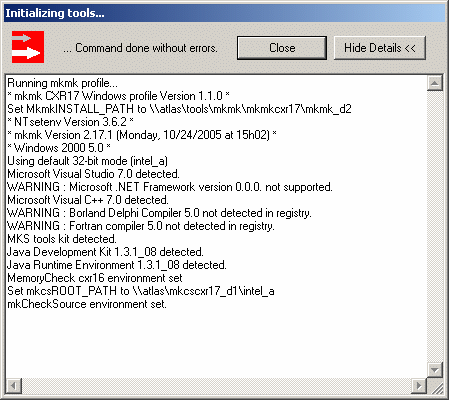
Task: Click the horizontal scrollbar right arrow
Action: [x=419, y=386]
